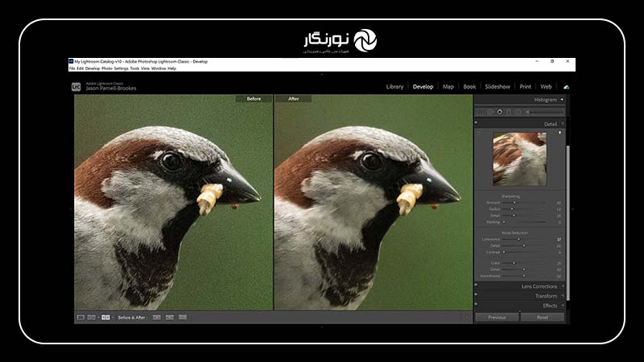Select the Radial Filter tool
Screen dimensions: 644x362
tap(518, 112)
